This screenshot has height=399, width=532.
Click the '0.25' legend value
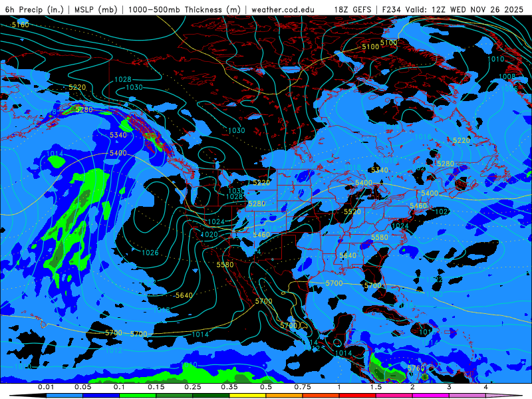[x=193, y=387]
